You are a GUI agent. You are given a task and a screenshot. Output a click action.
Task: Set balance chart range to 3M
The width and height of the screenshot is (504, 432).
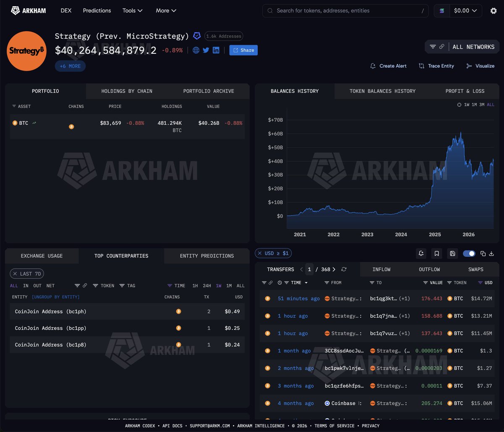482,105
